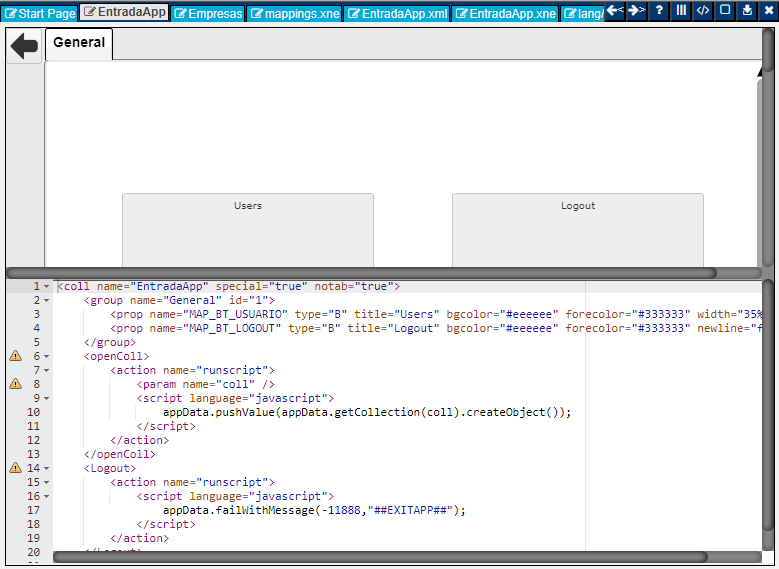Viewport: 779px width, 569px height.
Task: Click the large black back arrow
Action: [x=24, y=46]
